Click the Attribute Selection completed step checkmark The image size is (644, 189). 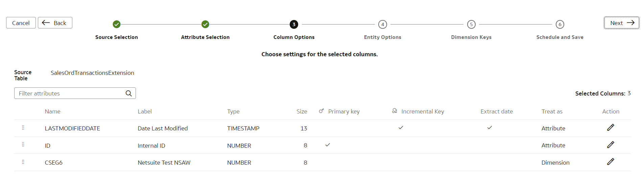tap(205, 24)
